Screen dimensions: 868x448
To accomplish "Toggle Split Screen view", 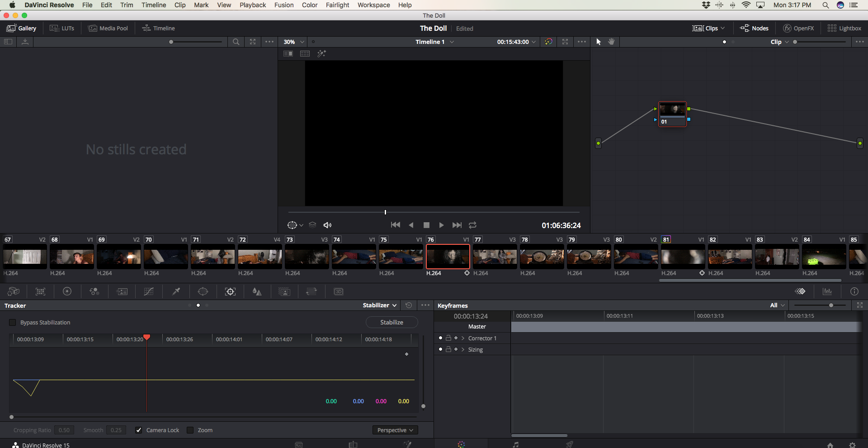I will [305, 53].
